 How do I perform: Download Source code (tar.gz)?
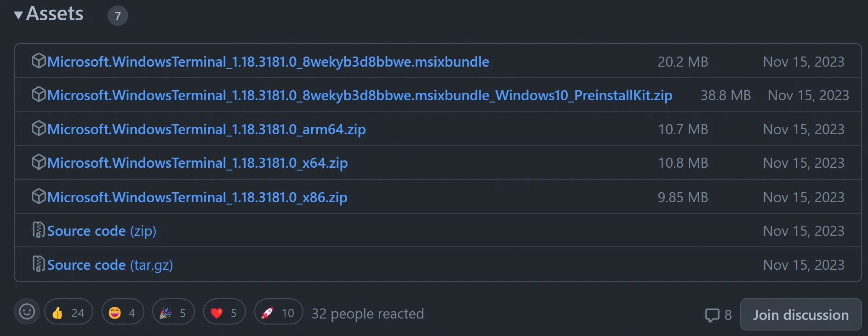(110, 265)
